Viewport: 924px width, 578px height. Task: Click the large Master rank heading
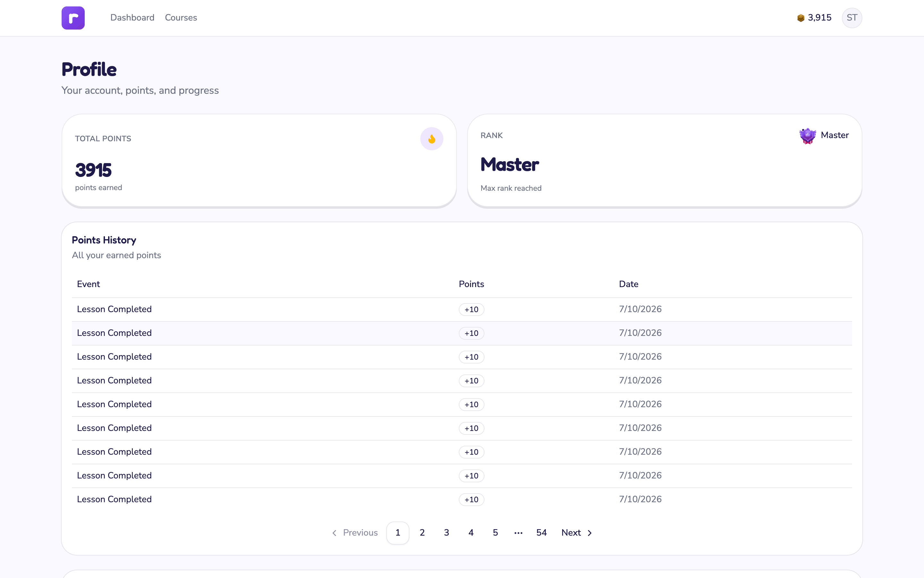[510, 165]
